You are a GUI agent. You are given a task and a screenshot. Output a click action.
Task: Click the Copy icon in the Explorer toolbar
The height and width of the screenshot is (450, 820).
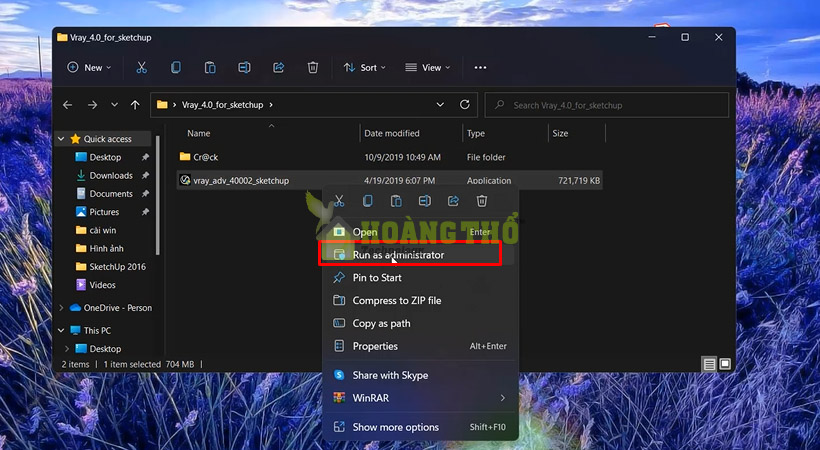[176, 68]
